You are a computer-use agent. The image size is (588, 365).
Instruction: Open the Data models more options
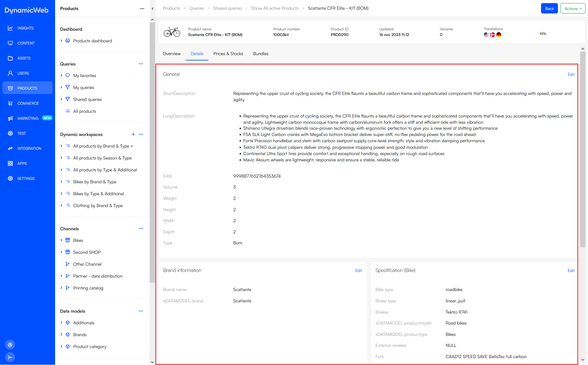(141, 311)
